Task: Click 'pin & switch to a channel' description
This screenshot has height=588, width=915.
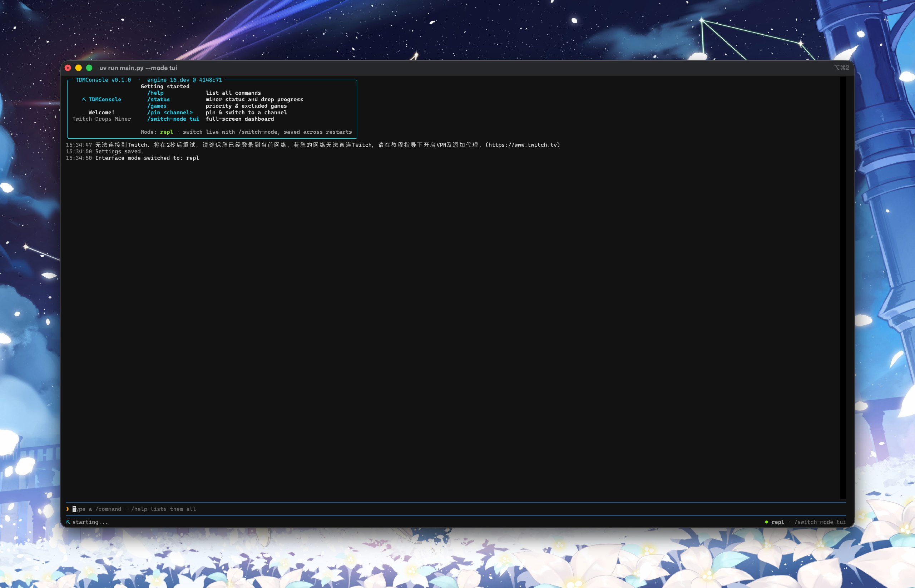Action: [246, 112]
